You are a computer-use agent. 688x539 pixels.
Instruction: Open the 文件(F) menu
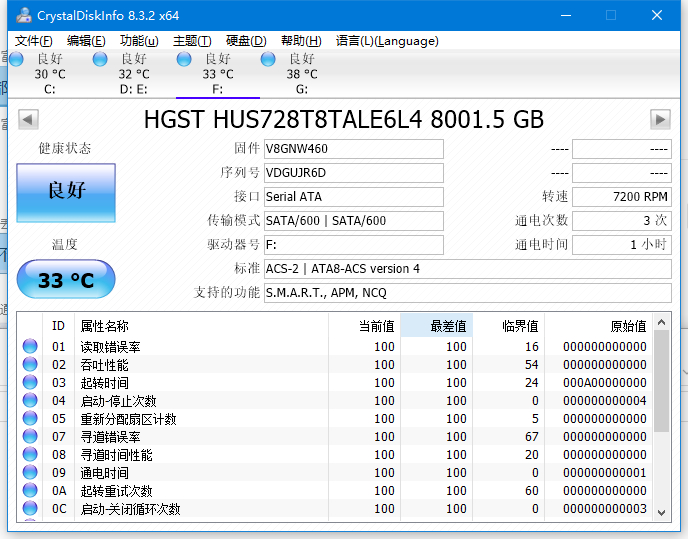click(34, 41)
